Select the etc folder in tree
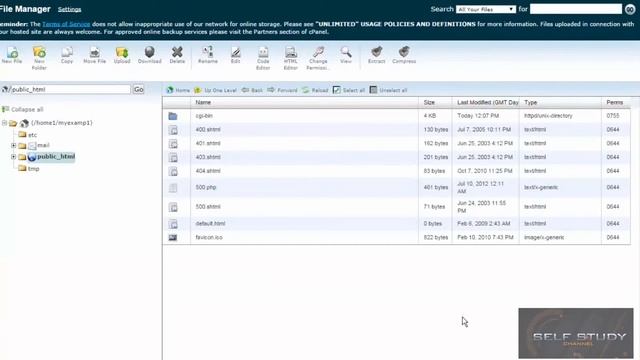640x360 pixels. (x=32, y=135)
